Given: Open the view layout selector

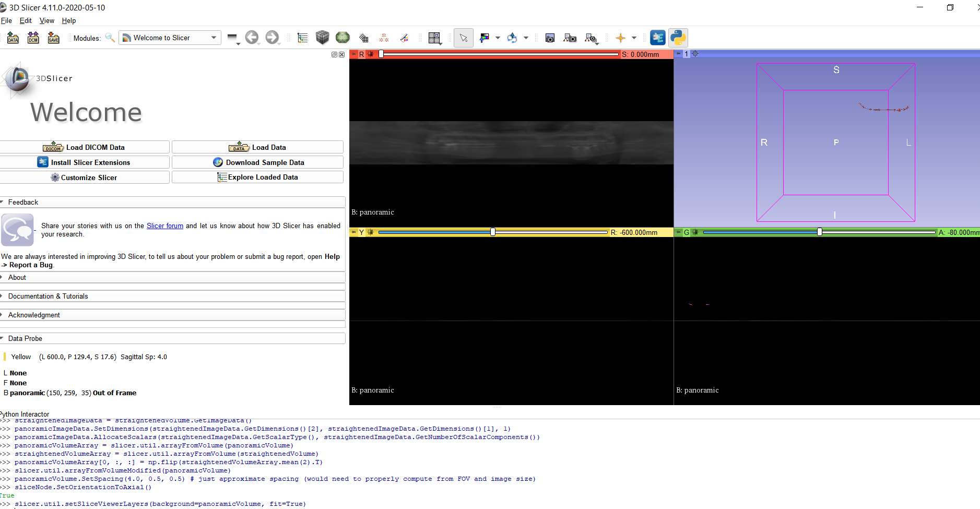Looking at the screenshot, I should (x=435, y=38).
